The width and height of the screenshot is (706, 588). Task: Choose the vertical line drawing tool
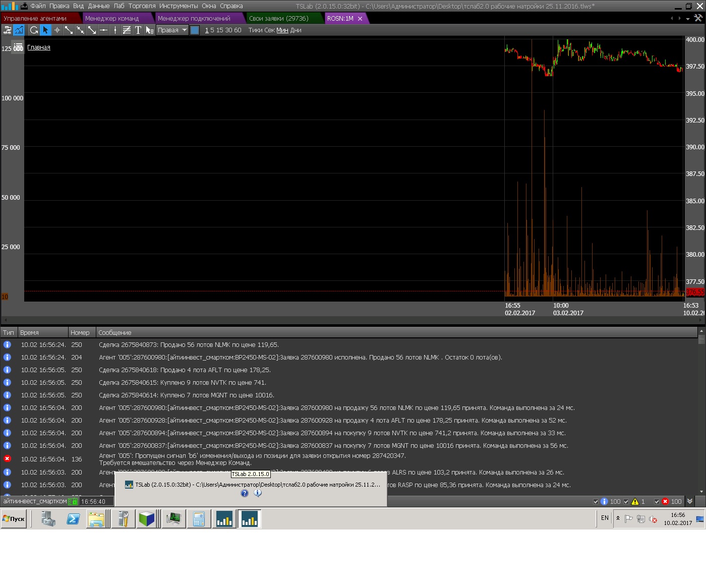[x=115, y=30]
